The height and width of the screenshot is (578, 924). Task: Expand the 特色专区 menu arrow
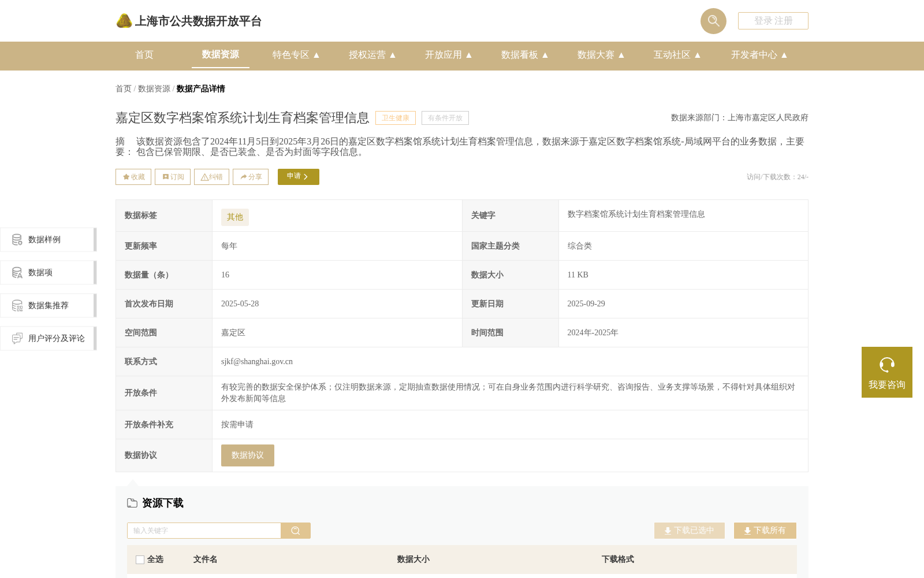pos(316,55)
